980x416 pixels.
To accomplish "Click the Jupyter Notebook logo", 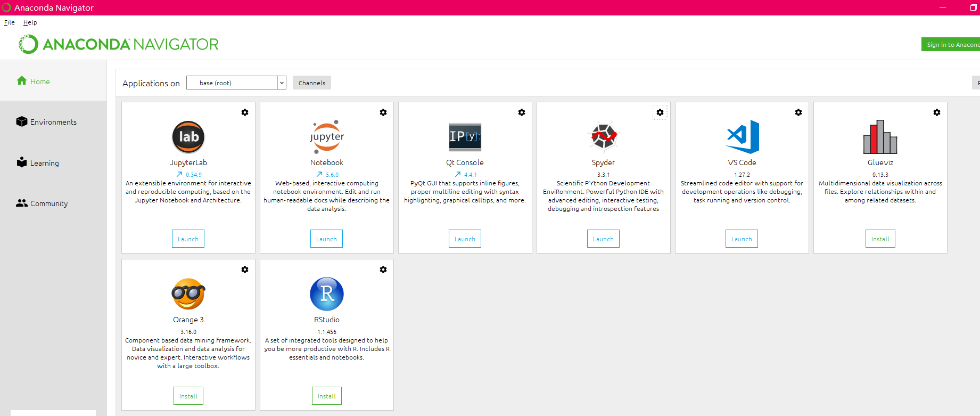I will (x=327, y=137).
